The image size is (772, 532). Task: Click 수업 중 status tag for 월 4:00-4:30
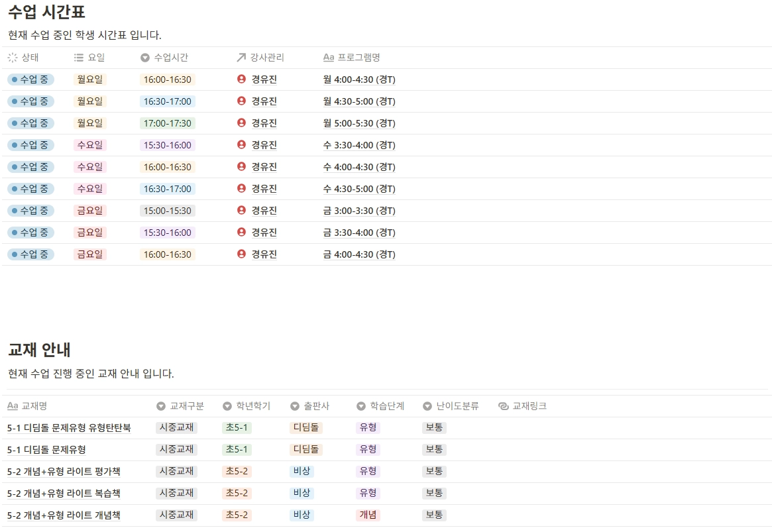click(x=30, y=80)
